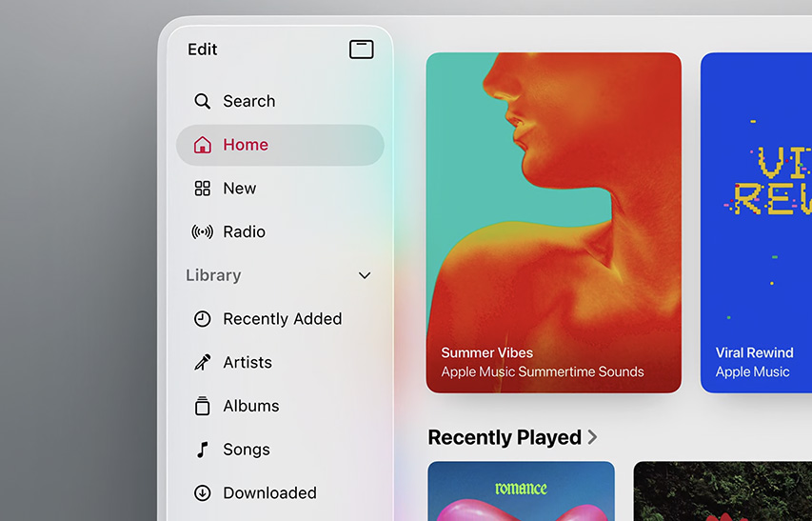Screen dimensions: 812x521
Task: Click the Home house icon
Action: [202, 145]
